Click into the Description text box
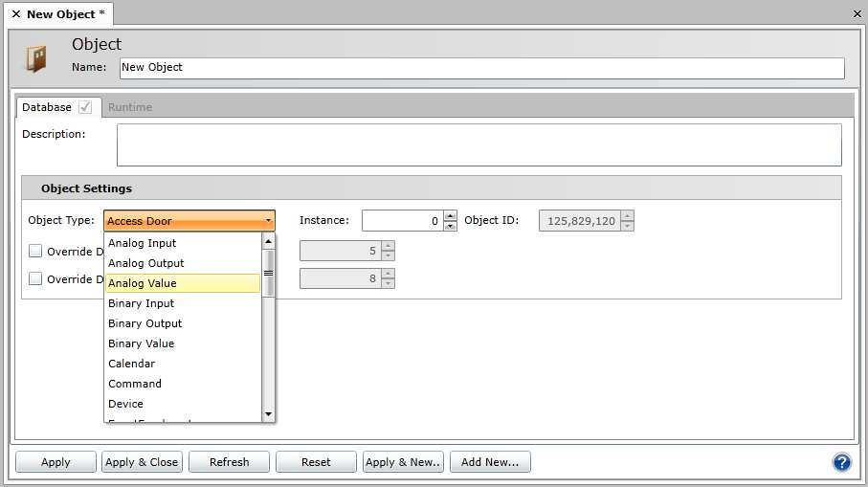The height and width of the screenshot is (487, 868). [479, 145]
